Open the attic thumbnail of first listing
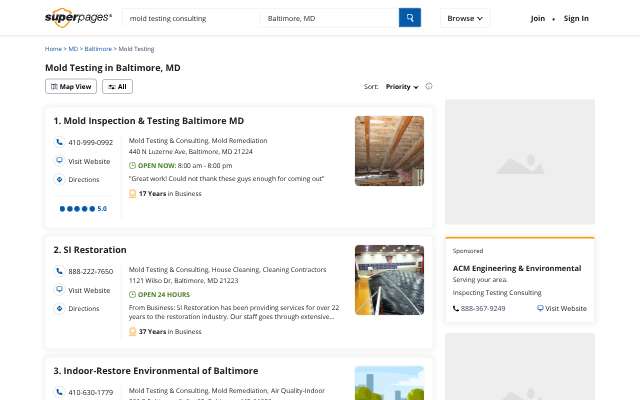 coord(389,151)
